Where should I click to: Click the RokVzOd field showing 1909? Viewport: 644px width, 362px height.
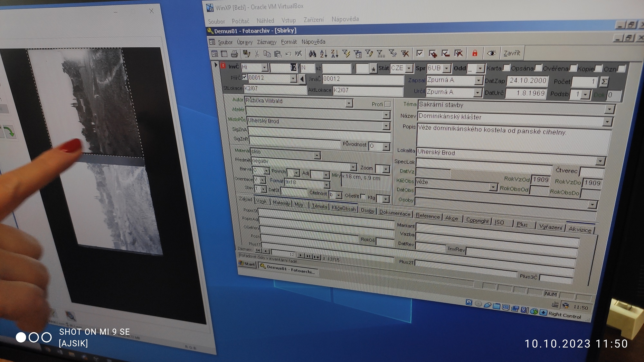point(540,179)
